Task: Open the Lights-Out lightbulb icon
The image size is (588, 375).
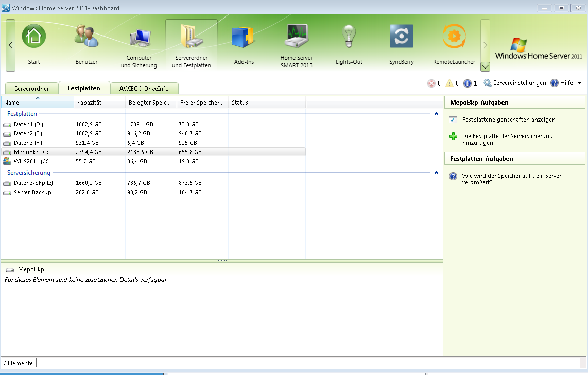Action: click(349, 36)
